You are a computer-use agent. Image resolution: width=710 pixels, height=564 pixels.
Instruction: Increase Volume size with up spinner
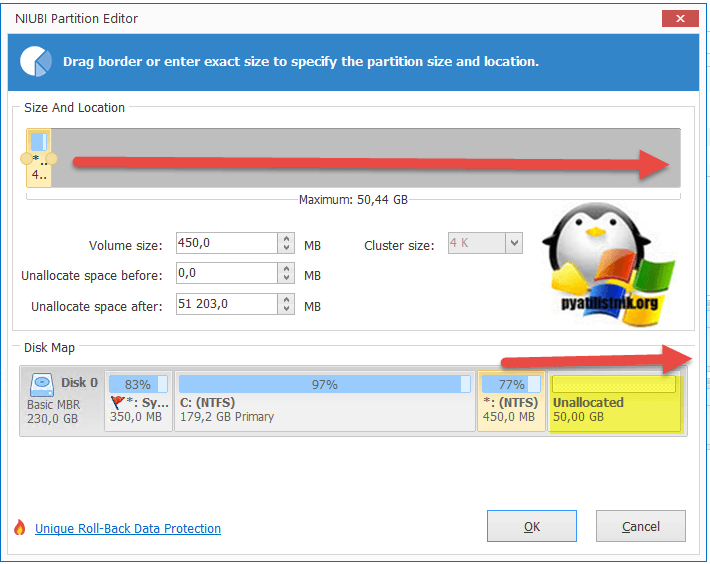(286, 238)
